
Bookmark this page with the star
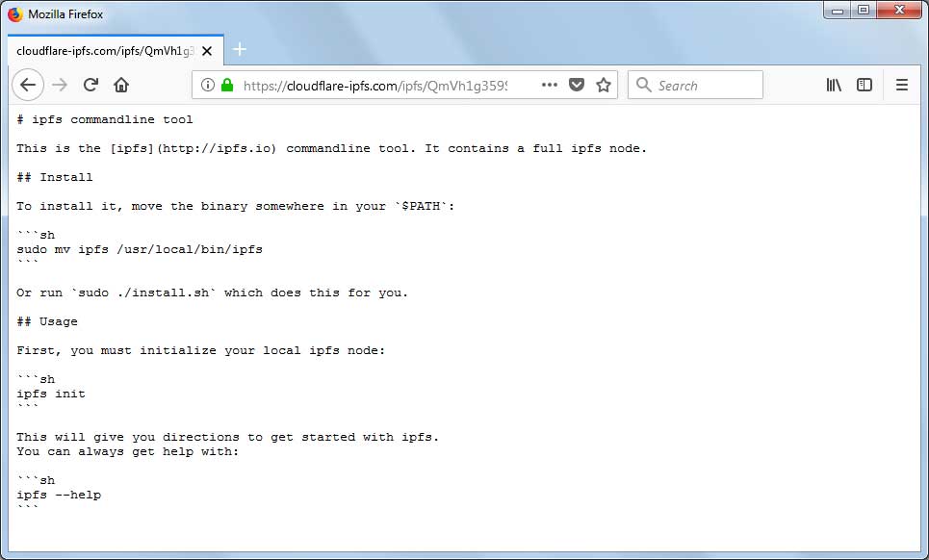pyautogui.click(x=604, y=85)
